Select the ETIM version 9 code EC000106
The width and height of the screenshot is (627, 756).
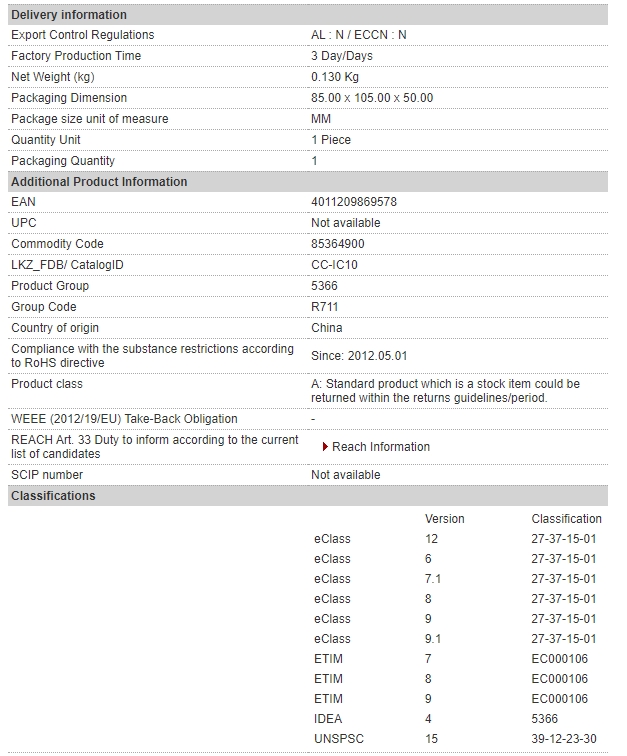(559, 699)
